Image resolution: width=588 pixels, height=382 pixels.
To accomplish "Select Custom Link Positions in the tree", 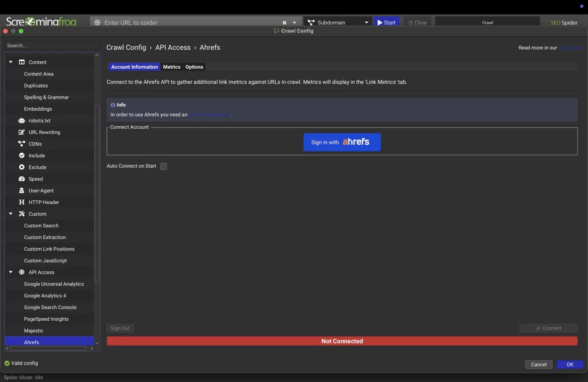I will (49, 249).
